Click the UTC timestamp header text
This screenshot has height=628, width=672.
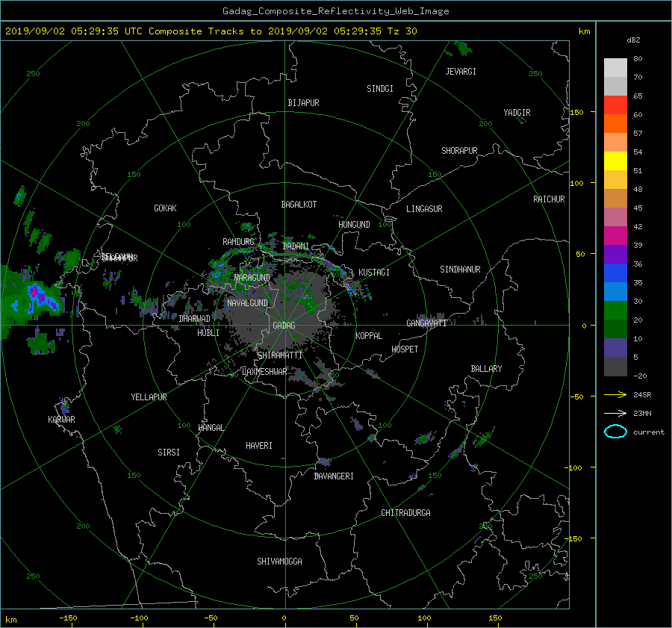coord(211,31)
